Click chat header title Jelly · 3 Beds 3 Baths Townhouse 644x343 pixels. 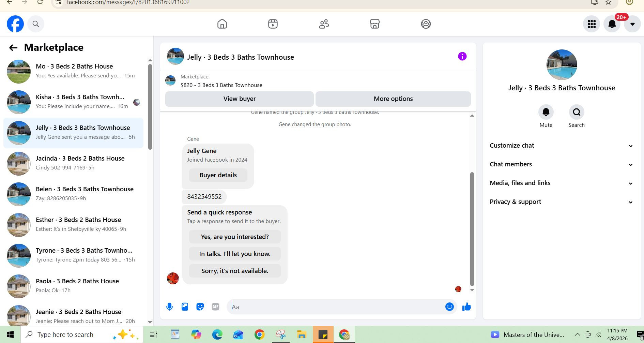(x=241, y=57)
